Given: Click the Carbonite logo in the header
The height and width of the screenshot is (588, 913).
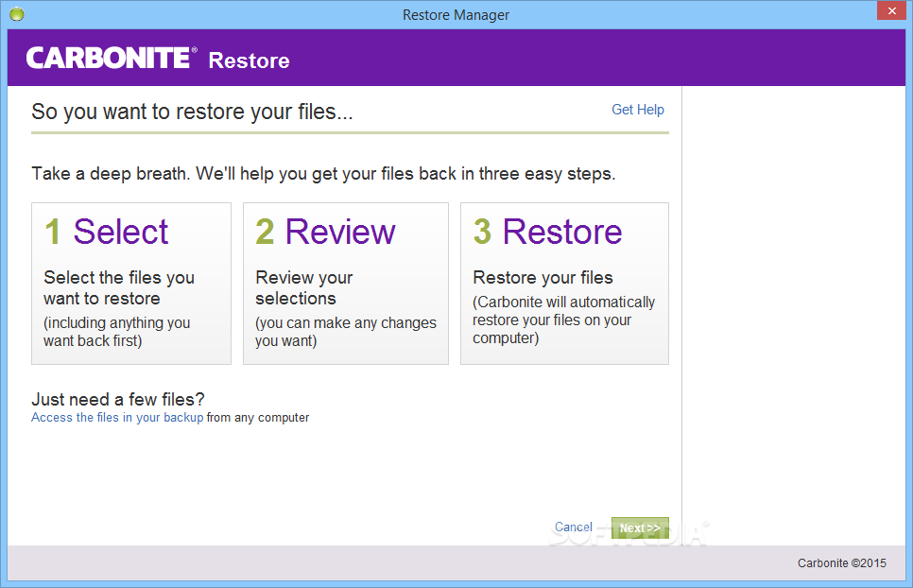Looking at the screenshot, I should coord(112,59).
